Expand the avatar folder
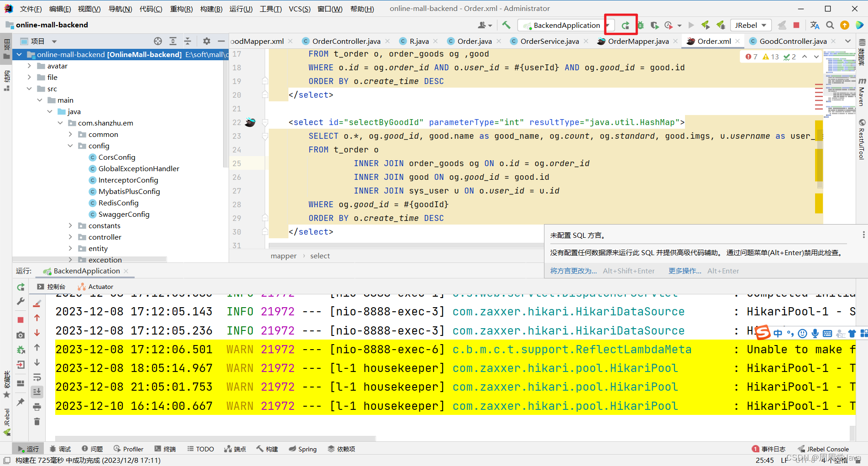868x466 pixels. tap(29, 66)
